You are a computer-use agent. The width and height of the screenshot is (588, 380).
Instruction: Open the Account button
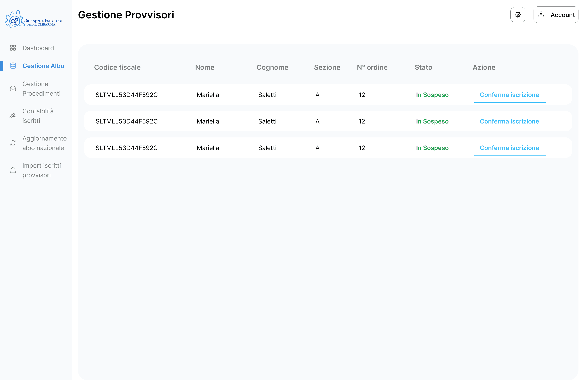coord(556,15)
